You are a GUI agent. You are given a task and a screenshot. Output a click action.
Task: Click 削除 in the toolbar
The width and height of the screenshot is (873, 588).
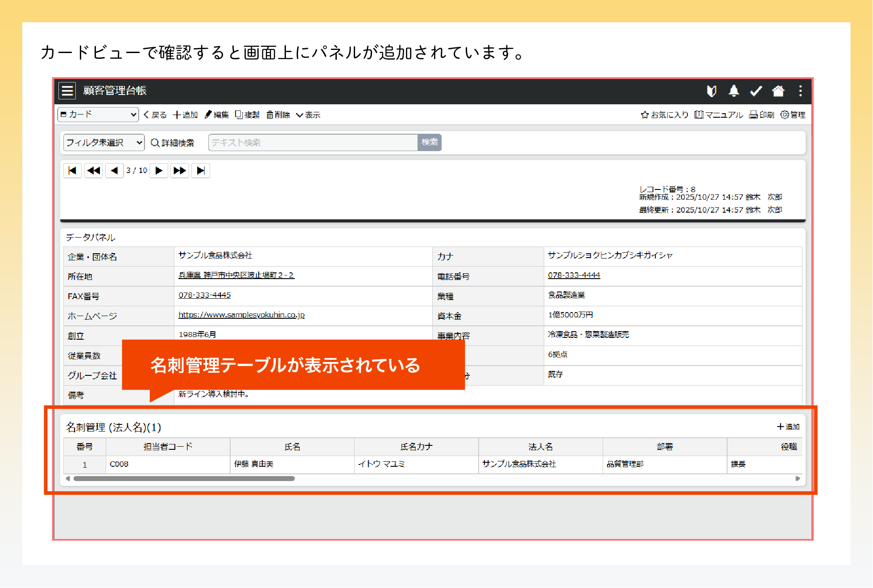278,115
